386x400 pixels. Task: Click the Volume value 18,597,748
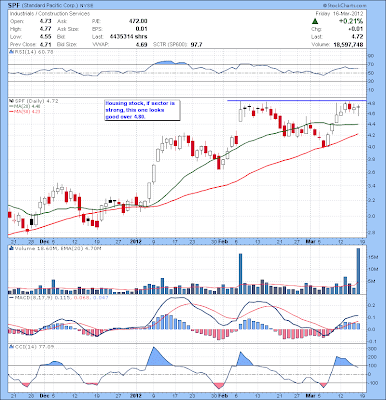click(x=348, y=44)
